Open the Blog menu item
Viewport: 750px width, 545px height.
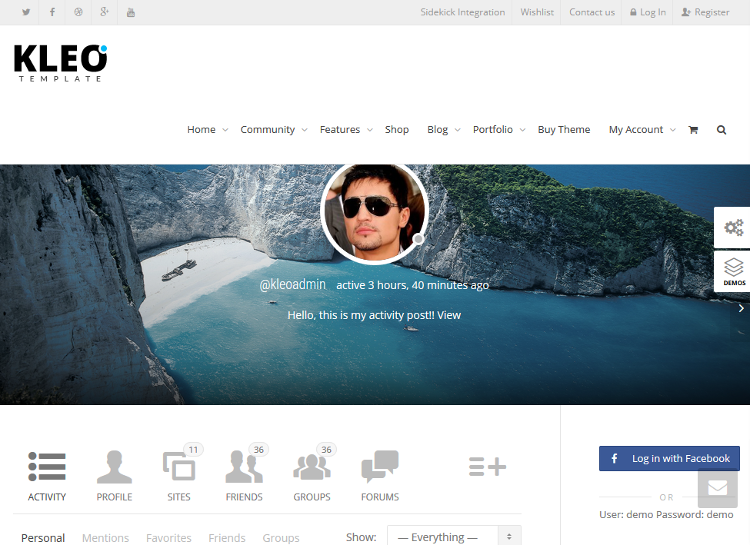[437, 130]
